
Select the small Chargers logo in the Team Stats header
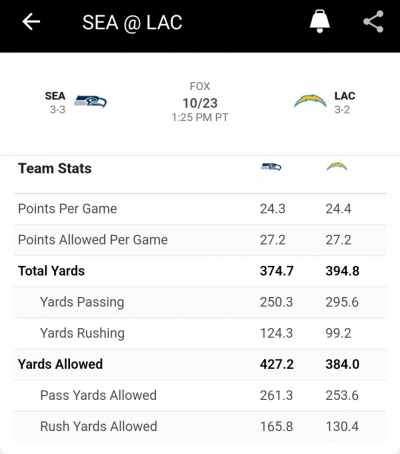pos(337,166)
